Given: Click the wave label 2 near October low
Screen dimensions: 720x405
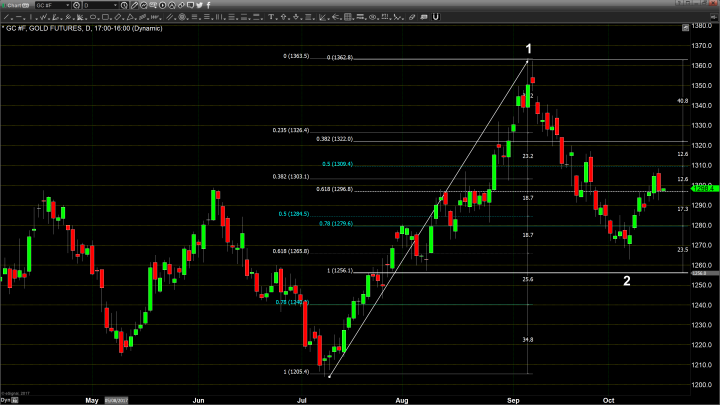Looking at the screenshot, I should (627, 281).
